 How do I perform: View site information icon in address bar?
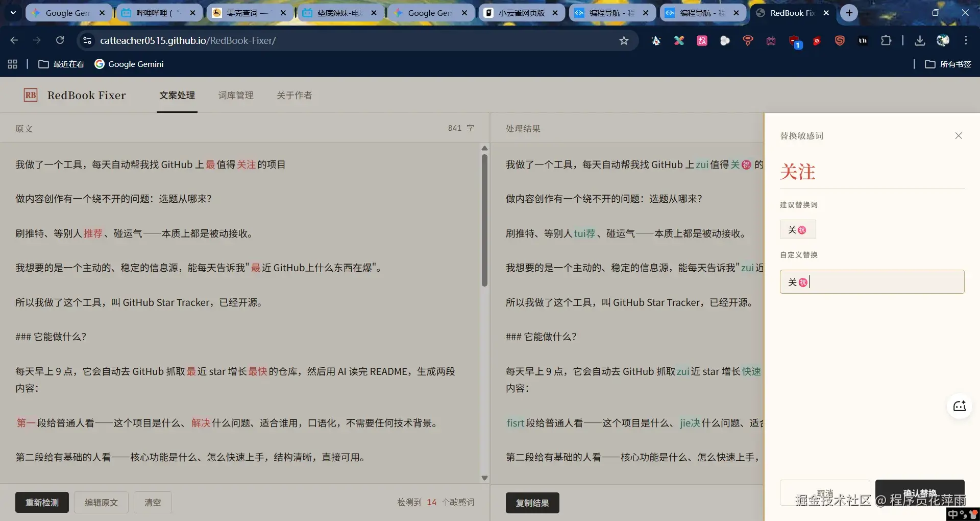[87, 40]
